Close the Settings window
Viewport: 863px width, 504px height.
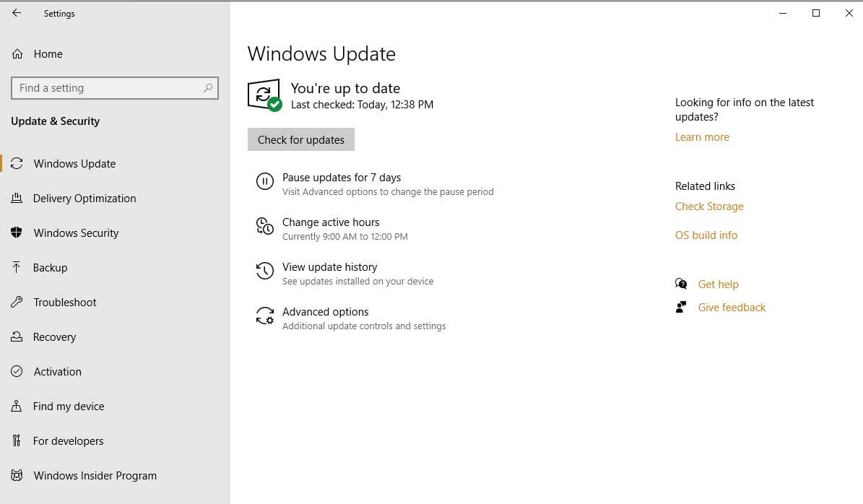click(x=849, y=13)
